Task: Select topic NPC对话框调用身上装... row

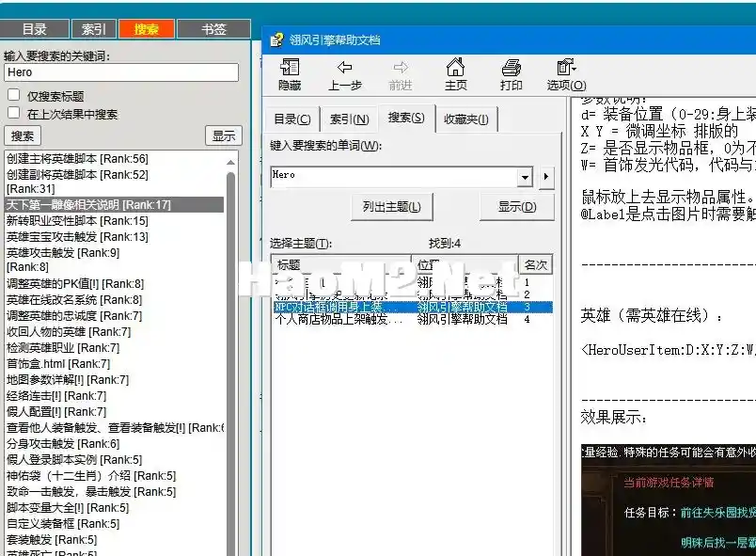Action: coord(413,308)
